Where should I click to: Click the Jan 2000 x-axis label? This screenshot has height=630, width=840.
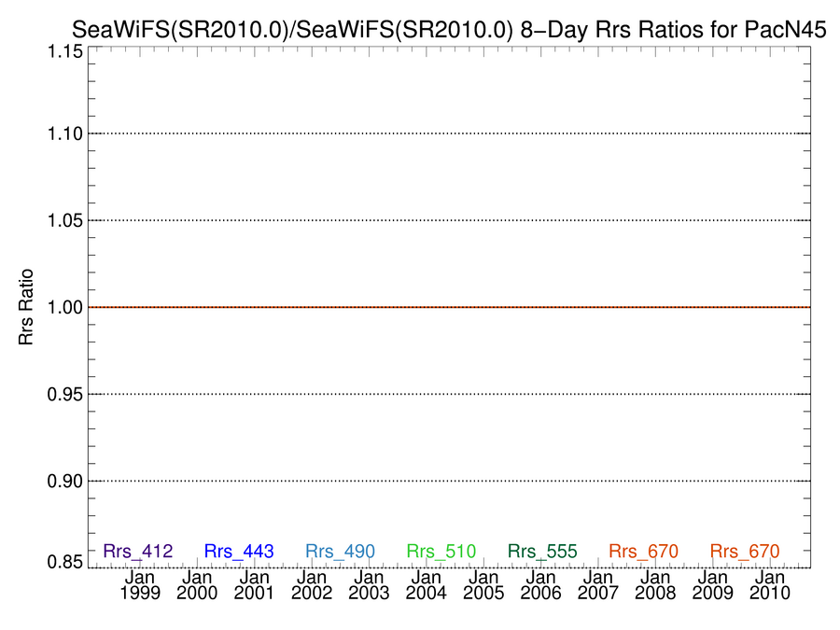[x=197, y=585]
